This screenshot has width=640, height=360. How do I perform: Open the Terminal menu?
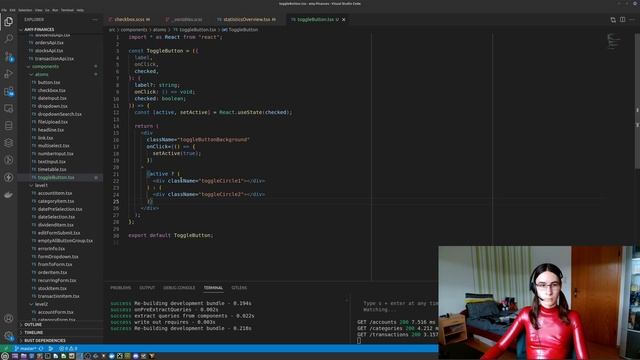pyautogui.click(x=67, y=10)
